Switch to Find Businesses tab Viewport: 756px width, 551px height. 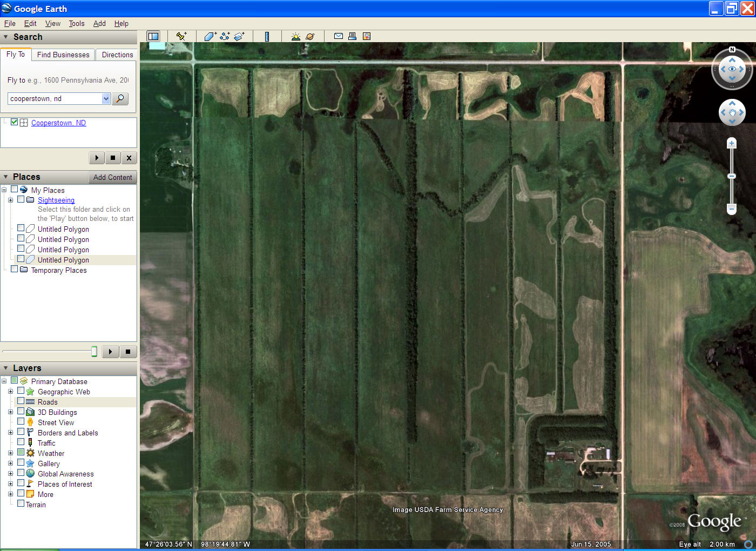(x=63, y=55)
